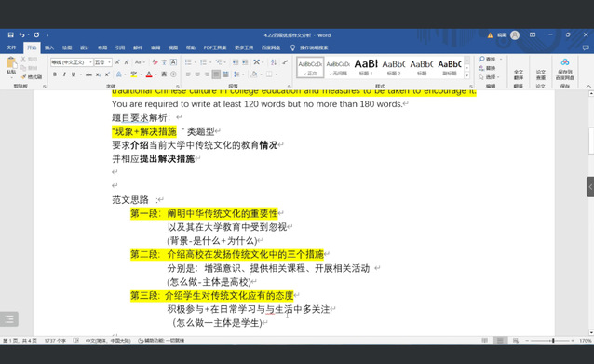Click the Save icon in quick access toolbar
Viewport: 594px width, 364px height.
click(x=10, y=34)
